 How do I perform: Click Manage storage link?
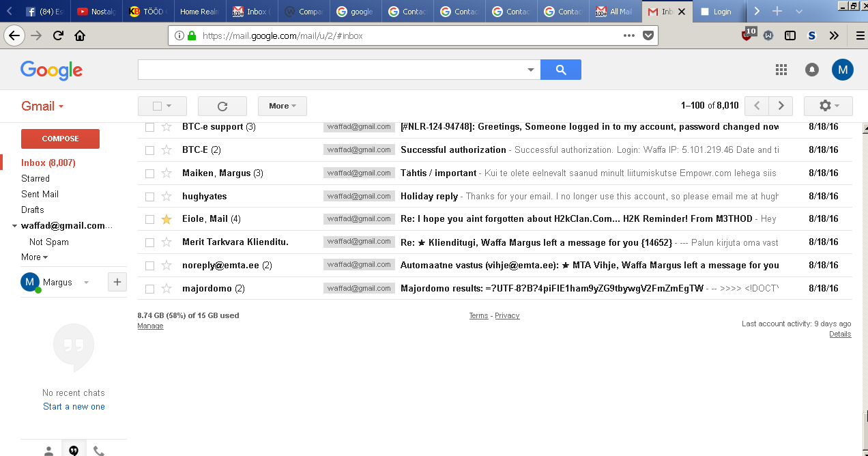150,326
